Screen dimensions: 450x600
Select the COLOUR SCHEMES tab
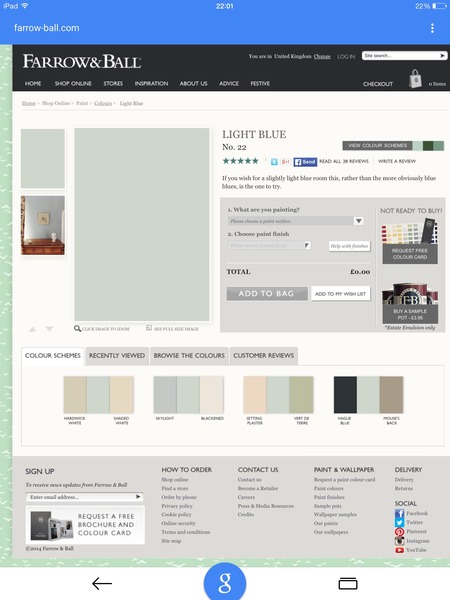coord(53,356)
